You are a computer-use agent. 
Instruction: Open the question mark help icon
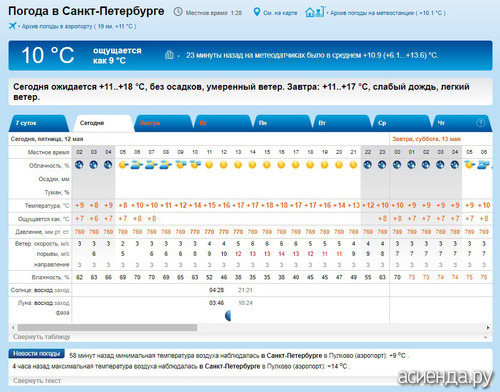(x=480, y=123)
